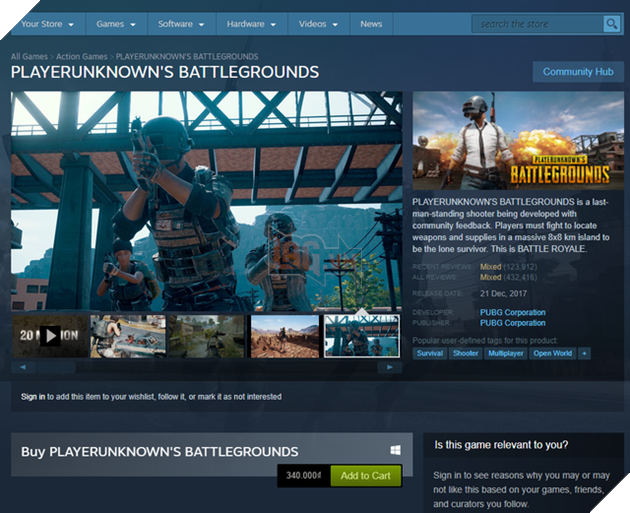
Task: Click the thumbnail strip scrollbar handle
Action: pyautogui.click(x=55, y=367)
